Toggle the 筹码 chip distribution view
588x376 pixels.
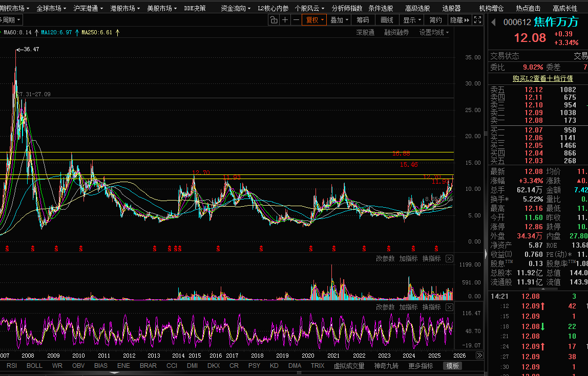tap(363, 20)
